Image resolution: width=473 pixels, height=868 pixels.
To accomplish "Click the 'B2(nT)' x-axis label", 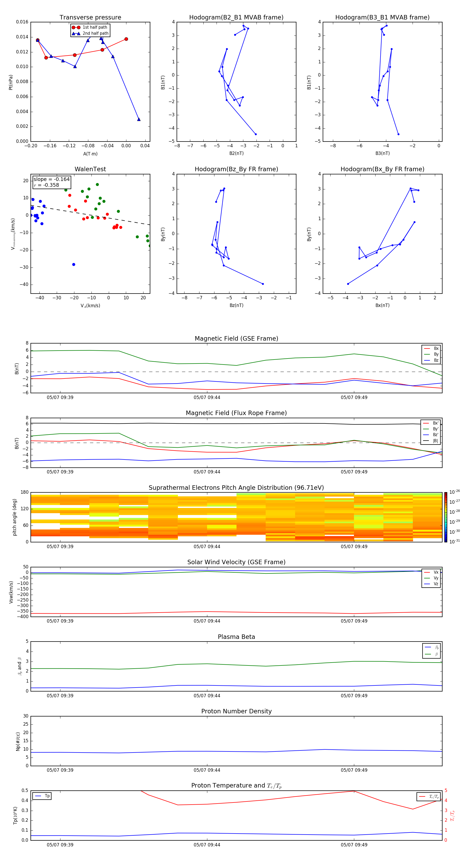I will click(236, 153).
